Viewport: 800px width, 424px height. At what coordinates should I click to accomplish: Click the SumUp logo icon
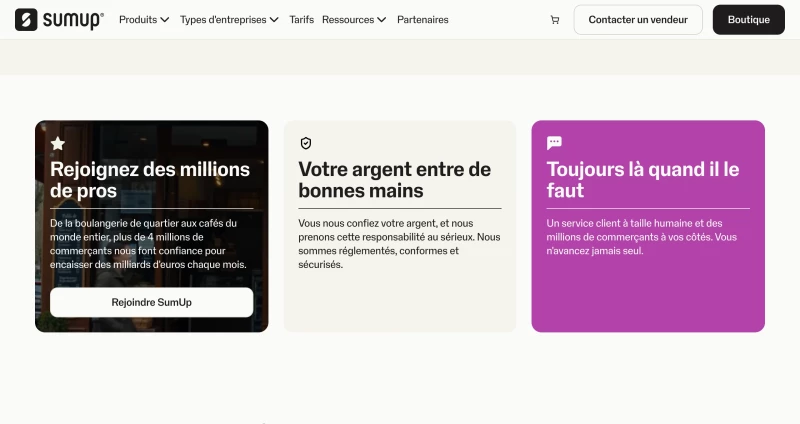point(26,20)
